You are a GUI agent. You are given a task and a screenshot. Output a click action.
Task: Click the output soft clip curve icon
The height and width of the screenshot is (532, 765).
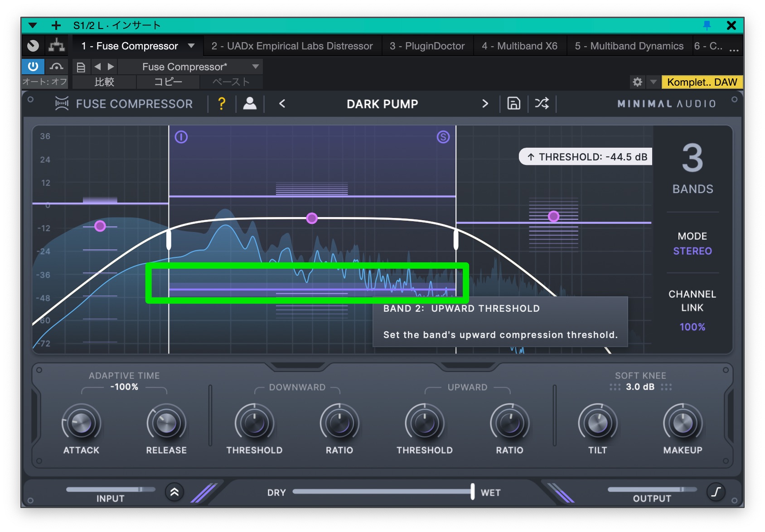[716, 492]
